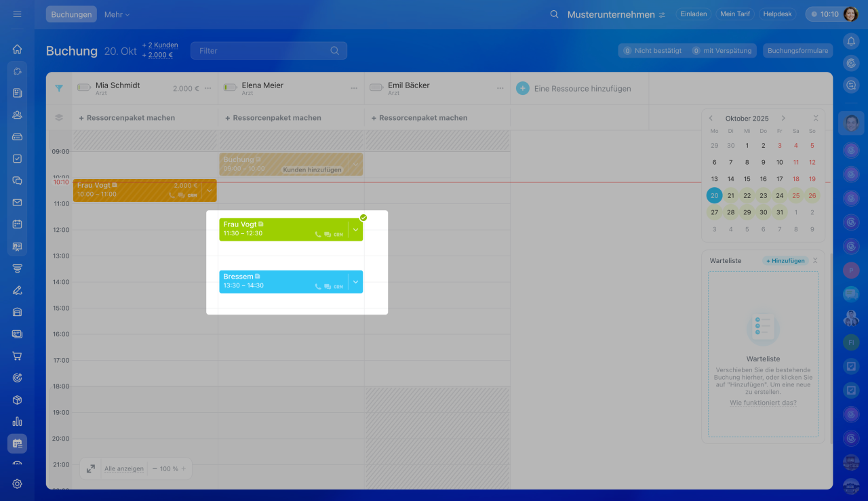Image resolution: width=868 pixels, height=501 pixels.
Task: Decrease zoom with the minus button
Action: coord(155,468)
